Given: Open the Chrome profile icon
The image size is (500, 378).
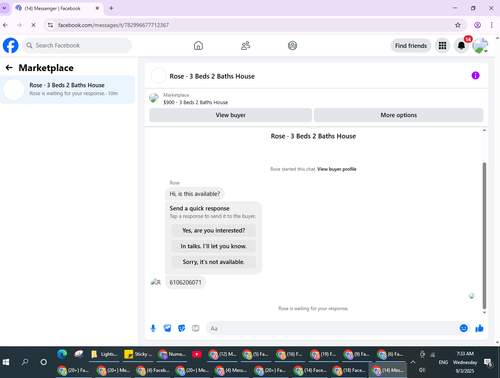Looking at the screenshot, I should pos(477,25).
